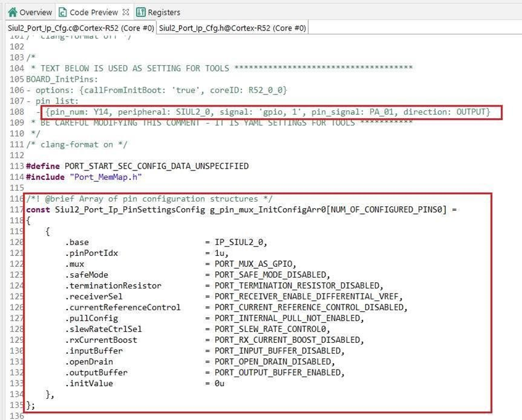Click the Overview home icon
522x420 pixels.
pyautogui.click(x=13, y=12)
